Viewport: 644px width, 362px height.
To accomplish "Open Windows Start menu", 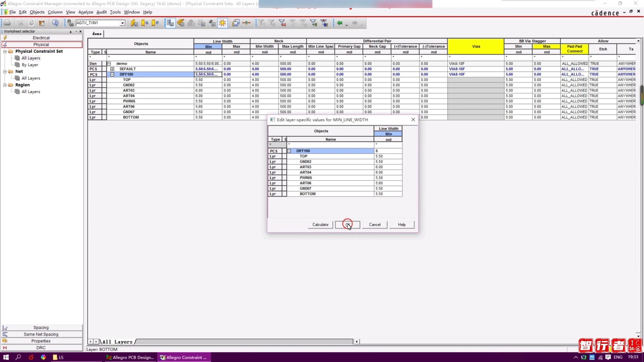I will coord(6,357).
